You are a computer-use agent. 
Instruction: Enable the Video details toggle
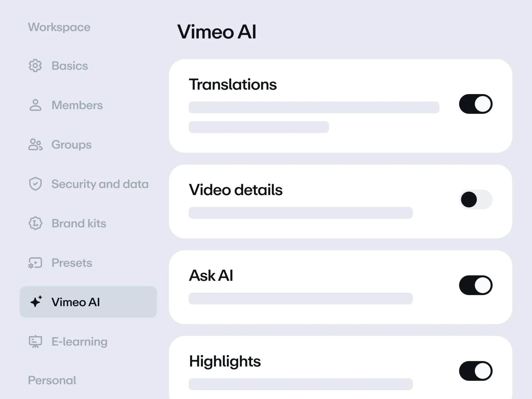[475, 199]
